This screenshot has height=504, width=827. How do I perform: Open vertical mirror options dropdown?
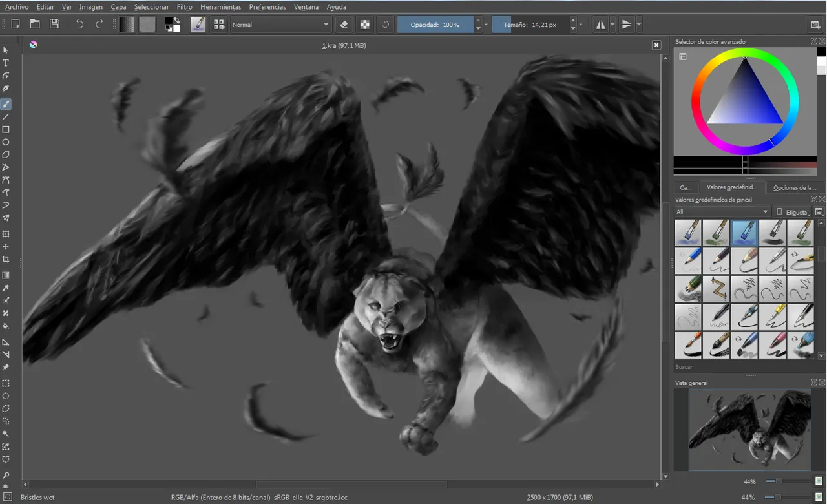tap(639, 25)
